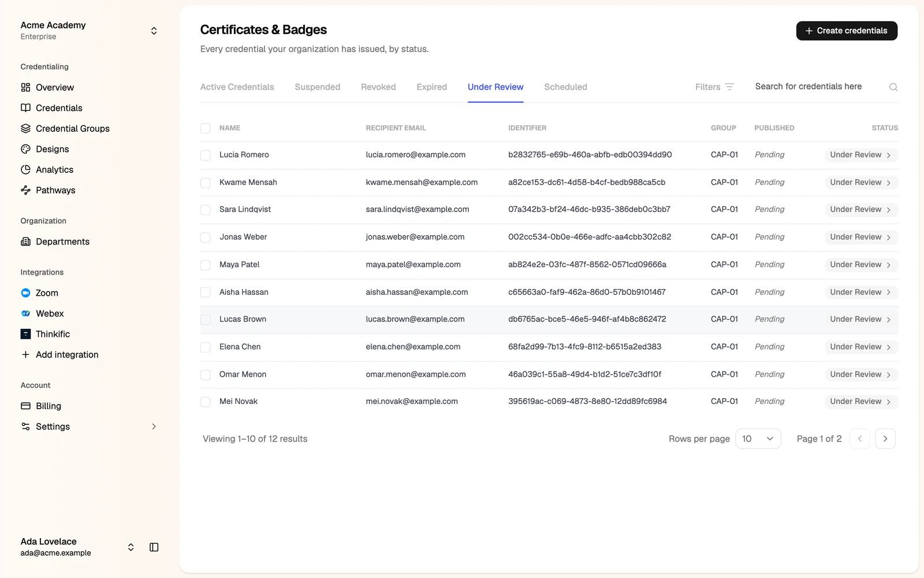Image resolution: width=924 pixels, height=578 pixels.
Task: Open the Analytics pie chart icon
Action: coord(25,169)
